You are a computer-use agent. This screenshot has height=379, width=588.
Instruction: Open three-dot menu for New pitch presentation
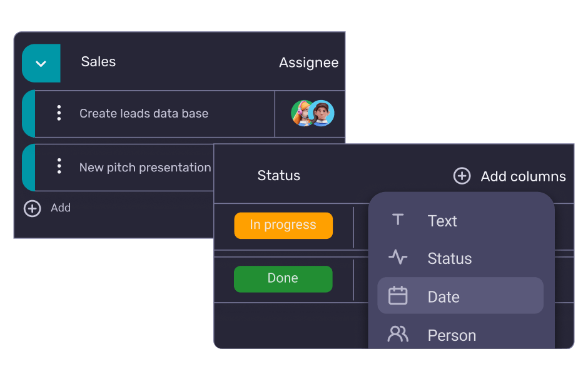point(59,166)
